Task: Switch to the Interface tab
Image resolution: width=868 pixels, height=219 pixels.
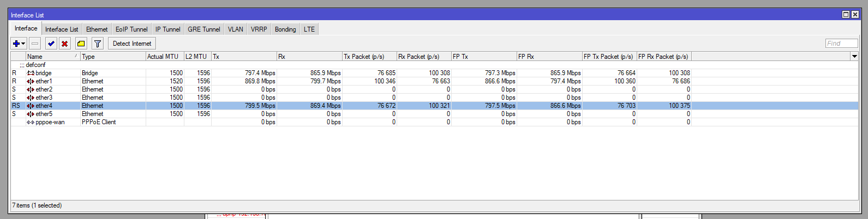Action: coord(26,28)
